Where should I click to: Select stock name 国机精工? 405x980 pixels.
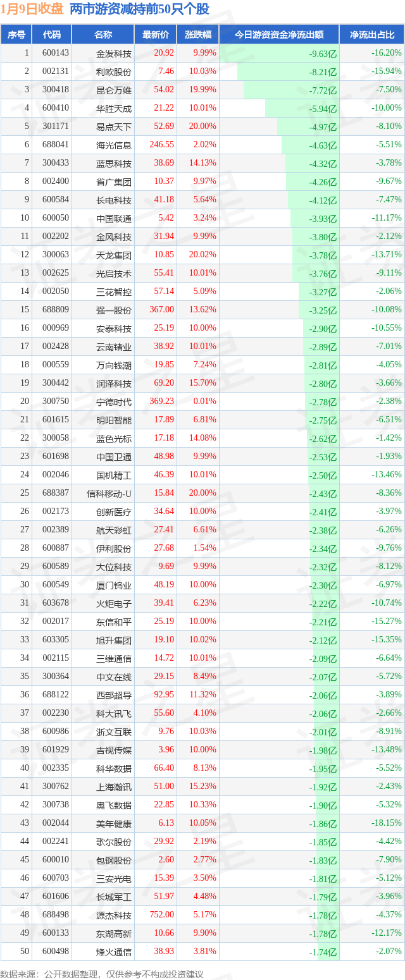[x=114, y=475]
